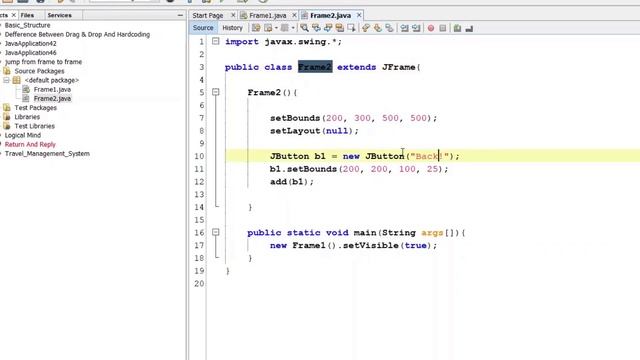Click the Find Selection magnifier icon
Viewport: 640px width, 360px height.
click(304, 28)
